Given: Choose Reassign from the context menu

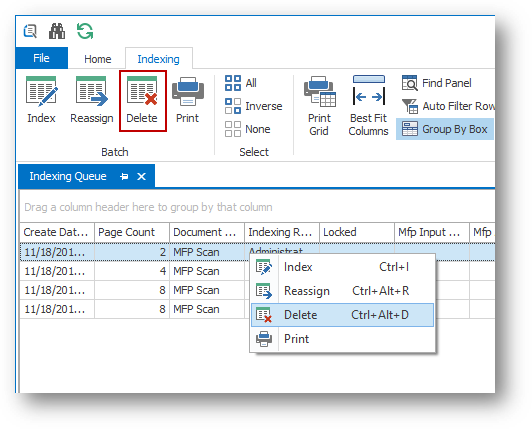Looking at the screenshot, I should tap(342, 291).
